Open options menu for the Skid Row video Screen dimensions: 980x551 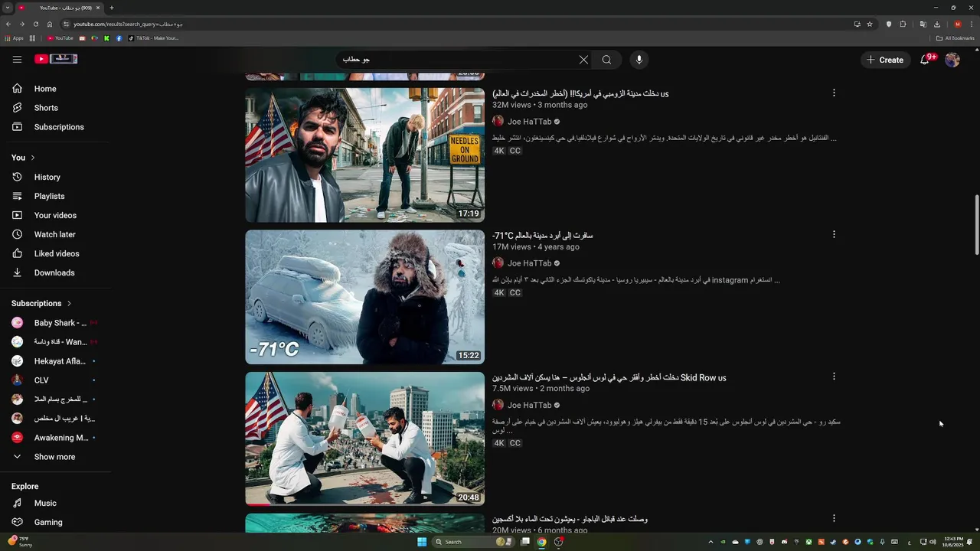point(834,377)
